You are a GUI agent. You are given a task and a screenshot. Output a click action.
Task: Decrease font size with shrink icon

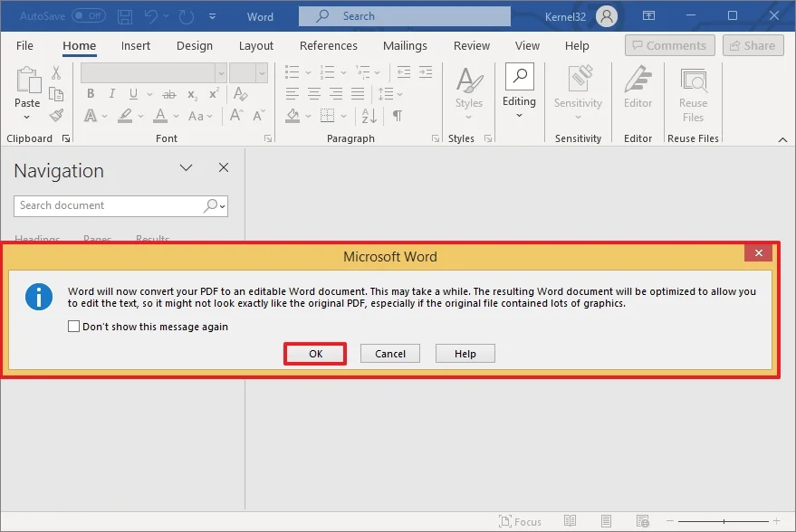click(259, 116)
